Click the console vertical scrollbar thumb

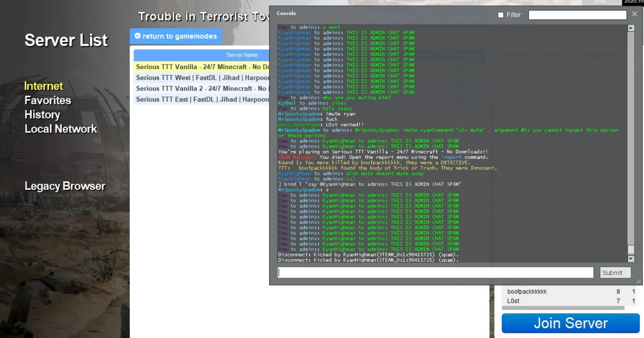tap(631, 249)
